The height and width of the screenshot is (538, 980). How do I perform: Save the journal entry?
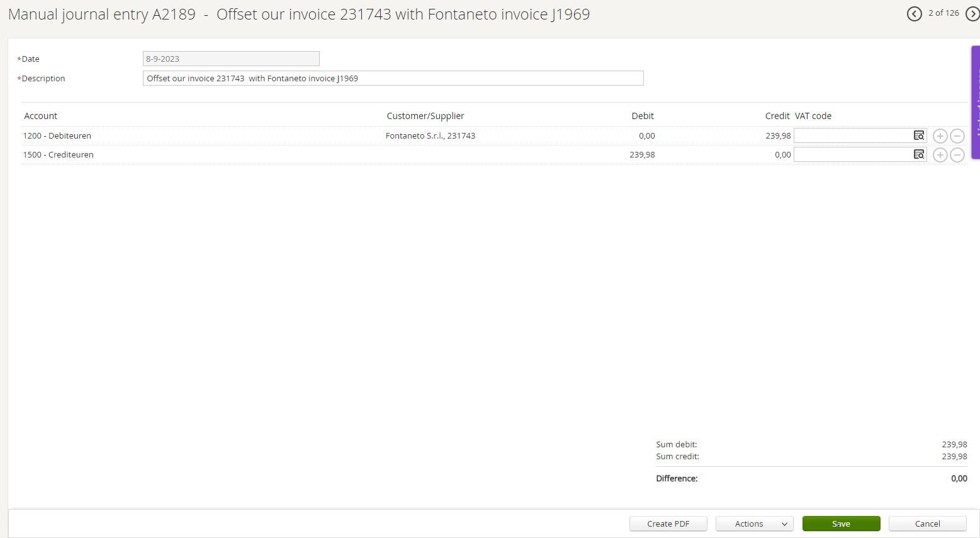tap(841, 524)
